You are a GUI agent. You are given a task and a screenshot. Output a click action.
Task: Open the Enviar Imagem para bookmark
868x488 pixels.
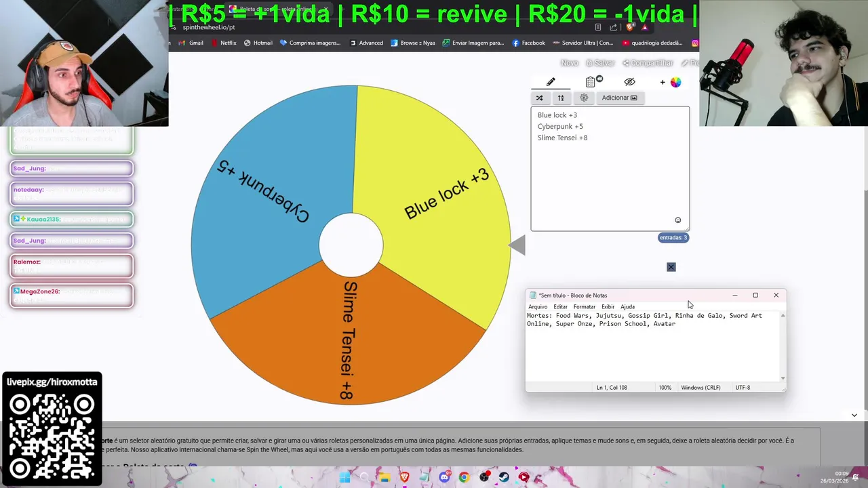click(473, 43)
